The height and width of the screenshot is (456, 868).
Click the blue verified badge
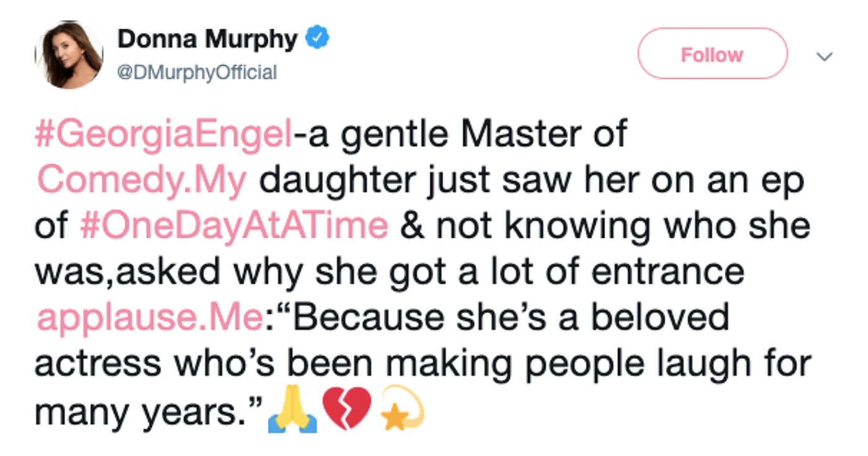pyautogui.click(x=319, y=40)
